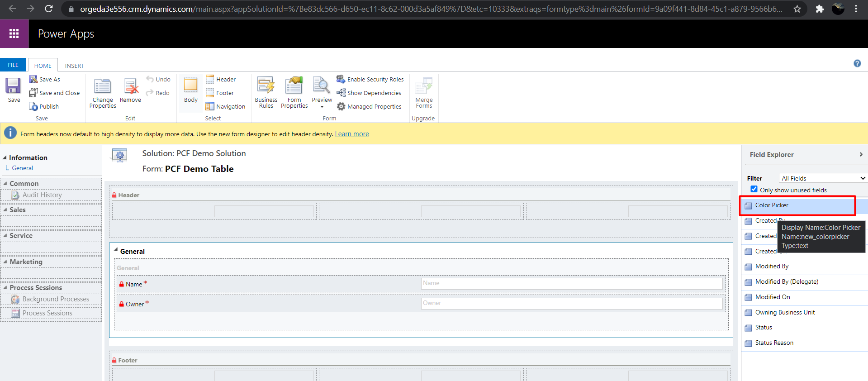The width and height of the screenshot is (868, 381).
Task: Open the FILE menu tab
Action: coord(14,65)
